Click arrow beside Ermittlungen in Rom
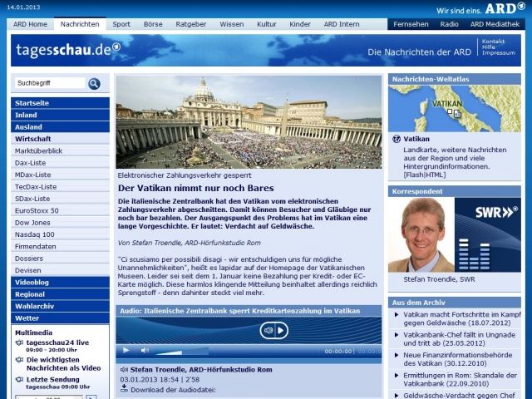Screen dimensions: 532x399 click(397, 376)
